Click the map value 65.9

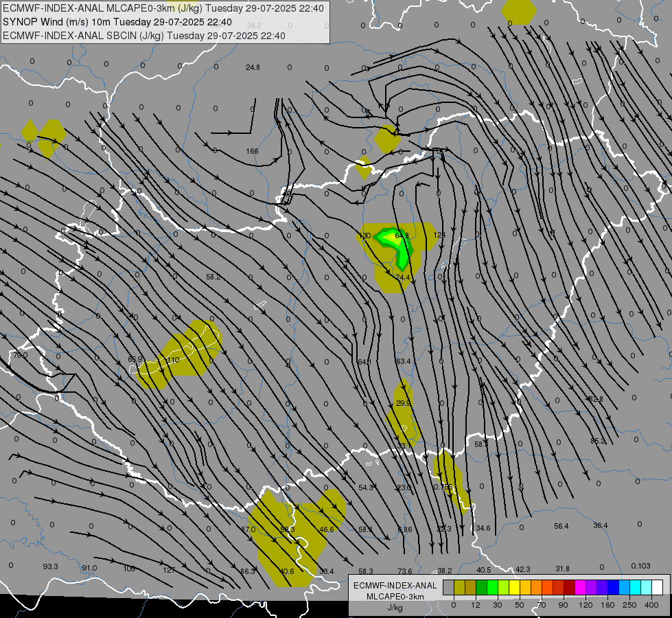click(x=135, y=359)
